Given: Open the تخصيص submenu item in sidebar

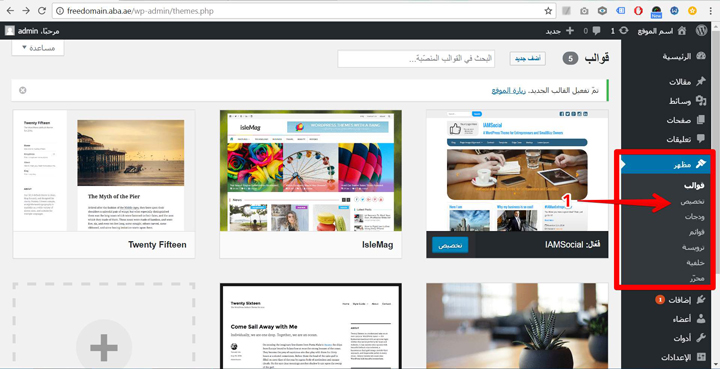Looking at the screenshot, I should point(692,201).
